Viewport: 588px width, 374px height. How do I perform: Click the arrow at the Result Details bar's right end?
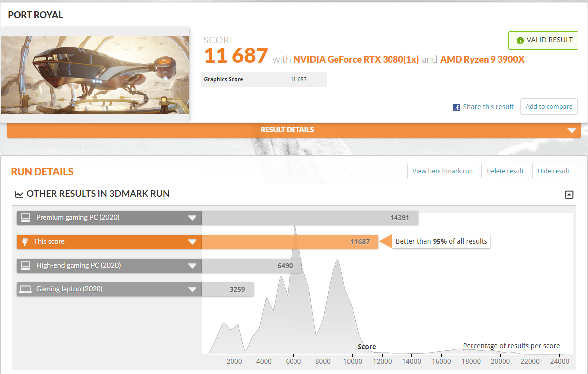click(571, 130)
